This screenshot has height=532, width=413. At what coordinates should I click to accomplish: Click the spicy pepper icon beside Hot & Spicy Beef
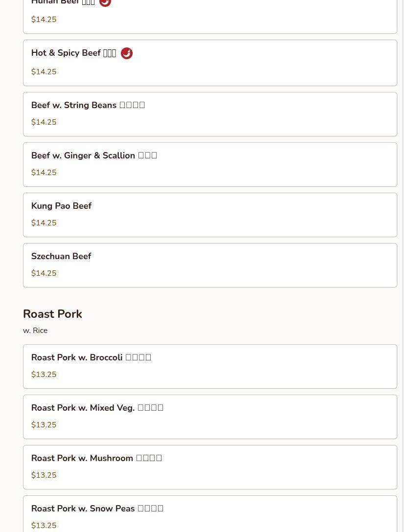tap(126, 53)
